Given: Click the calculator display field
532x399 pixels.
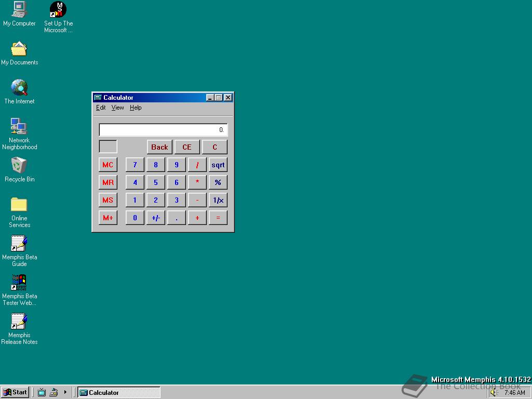Looking at the screenshot, I should pyautogui.click(x=163, y=129).
